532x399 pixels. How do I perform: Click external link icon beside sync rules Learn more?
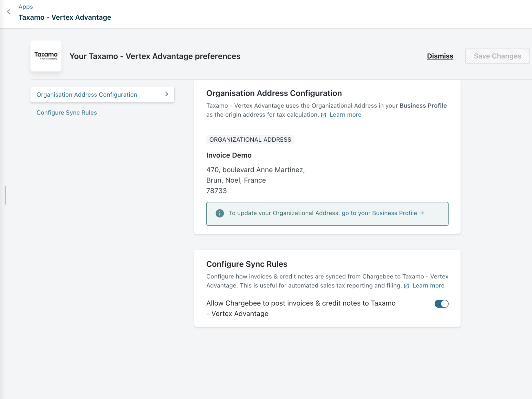tap(406, 286)
